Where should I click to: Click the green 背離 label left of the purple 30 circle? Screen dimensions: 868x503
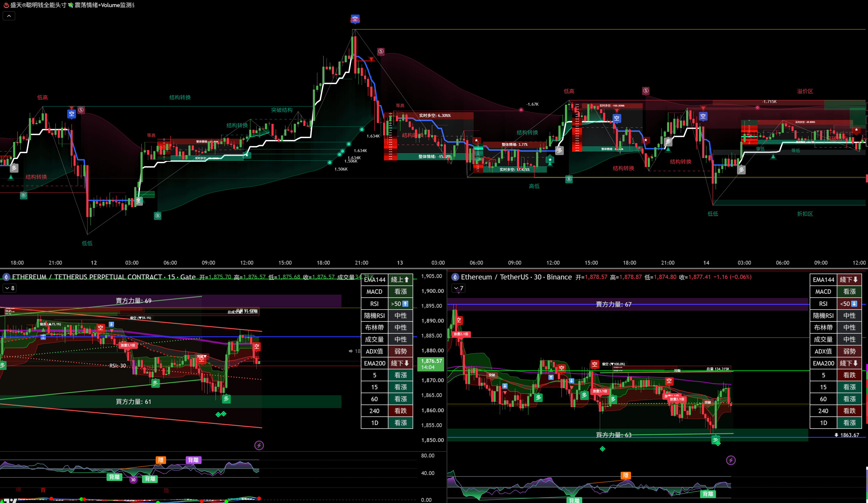click(x=114, y=477)
